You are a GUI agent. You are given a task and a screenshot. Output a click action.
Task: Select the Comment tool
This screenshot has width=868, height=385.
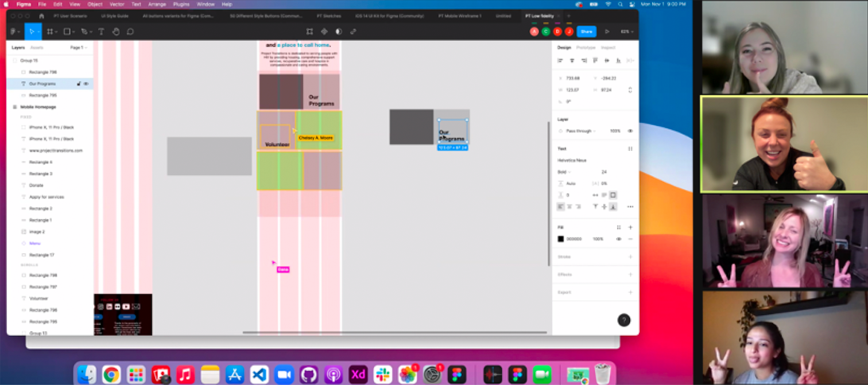pyautogui.click(x=130, y=32)
